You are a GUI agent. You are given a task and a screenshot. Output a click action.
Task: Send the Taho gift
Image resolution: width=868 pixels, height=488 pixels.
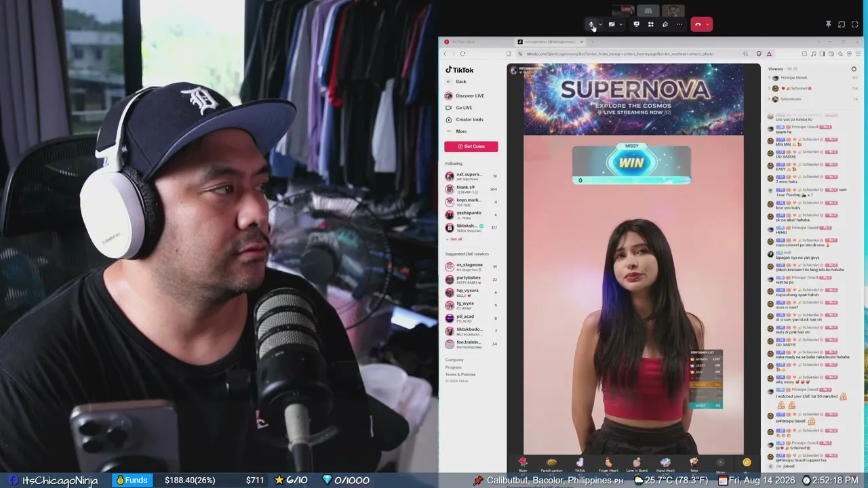pyautogui.click(x=694, y=464)
